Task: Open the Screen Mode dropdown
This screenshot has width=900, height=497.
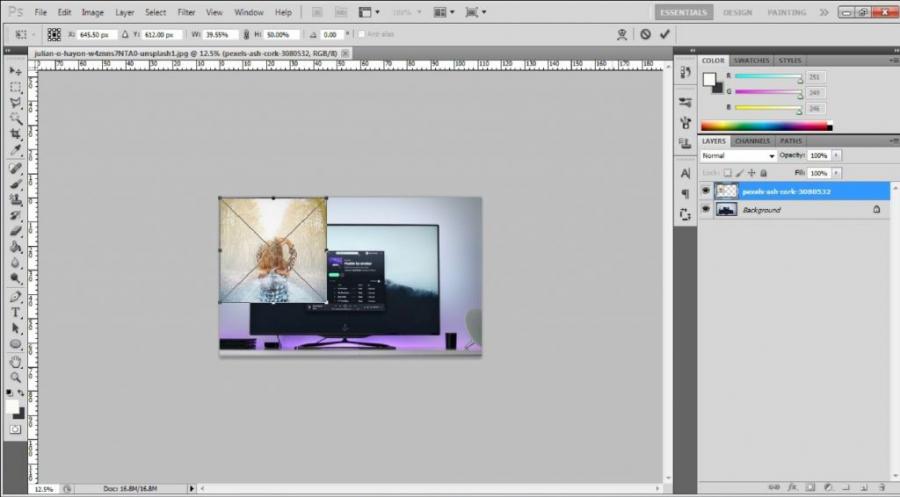Action: tap(475, 12)
